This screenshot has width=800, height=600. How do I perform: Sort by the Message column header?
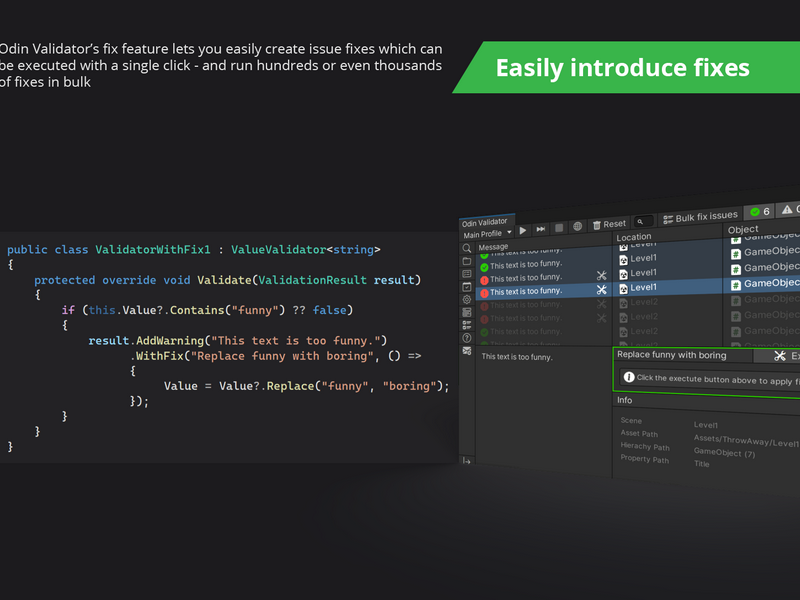tap(493, 247)
